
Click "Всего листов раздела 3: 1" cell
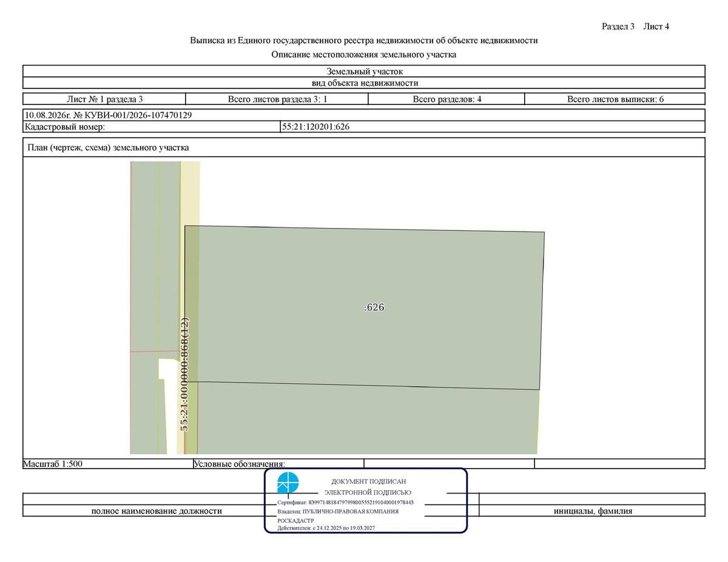[x=277, y=99]
